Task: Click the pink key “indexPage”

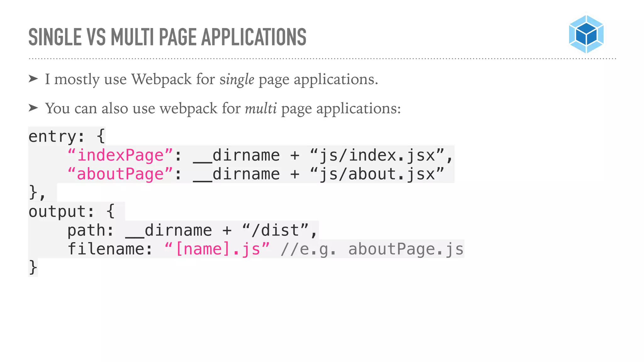Action: [120, 155]
